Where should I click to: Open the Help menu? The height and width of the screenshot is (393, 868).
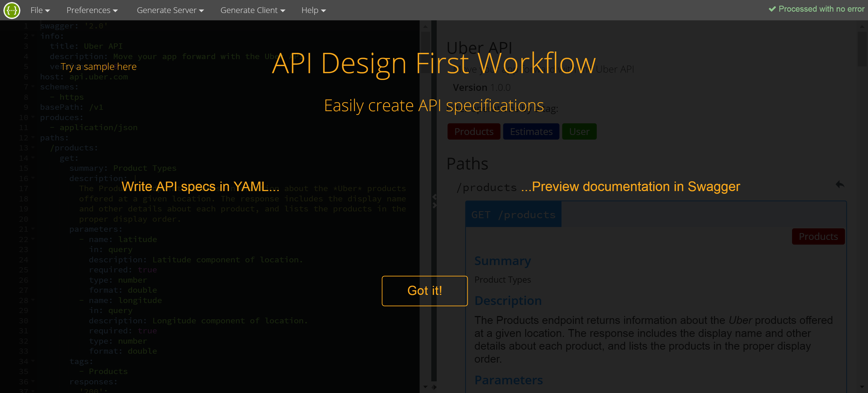(313, 11)
